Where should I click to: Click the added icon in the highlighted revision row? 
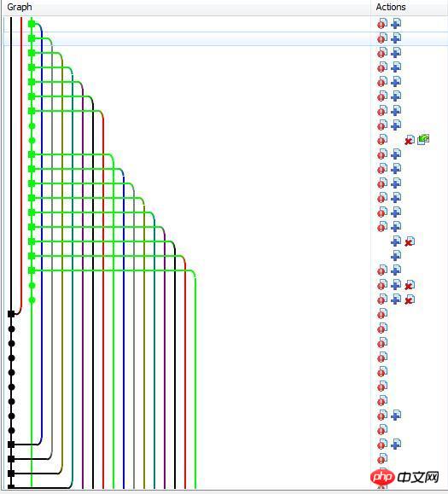[396, 38]
